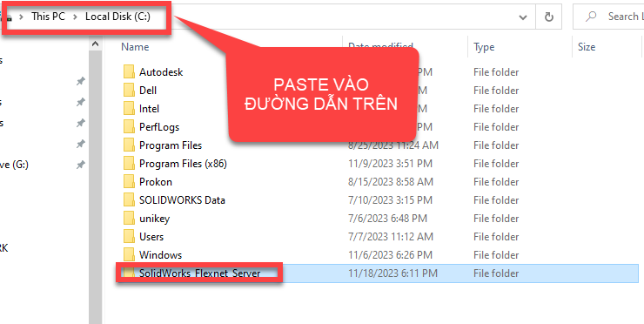The height and width of the screenshot is (324, 644).
Task: Select the SolidWorks_Flexnet_Server folder name
Action: coord(200,273)
